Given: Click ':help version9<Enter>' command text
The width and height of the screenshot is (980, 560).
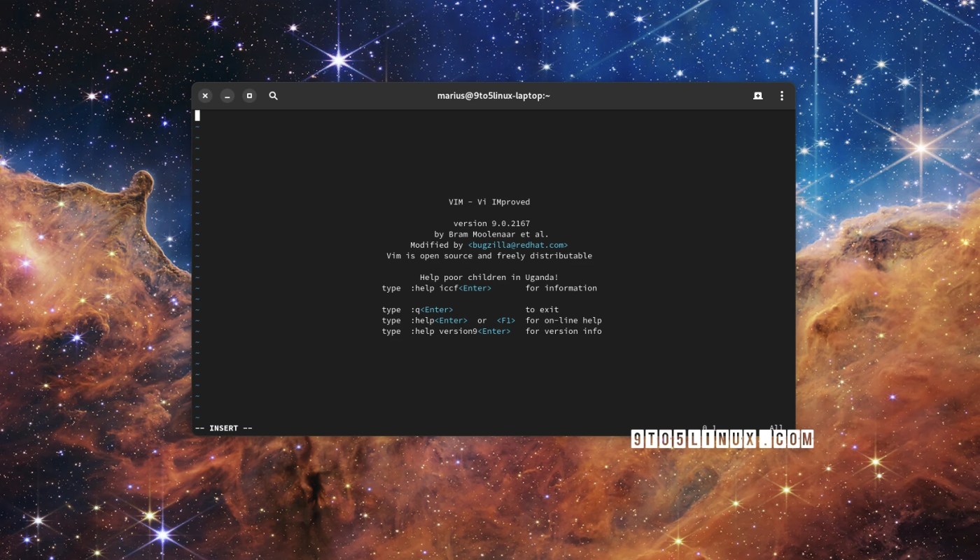Looking at the screenshot, I should [461, 331].
